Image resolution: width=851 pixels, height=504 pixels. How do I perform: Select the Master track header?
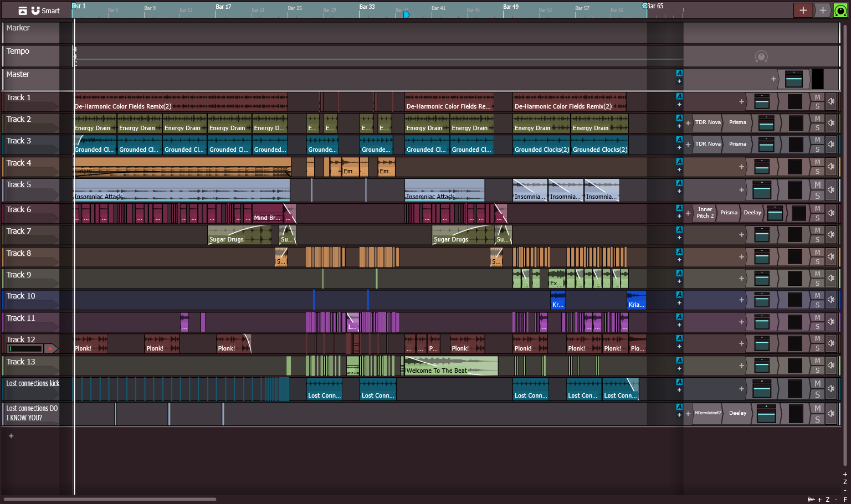tap(31, 79)
